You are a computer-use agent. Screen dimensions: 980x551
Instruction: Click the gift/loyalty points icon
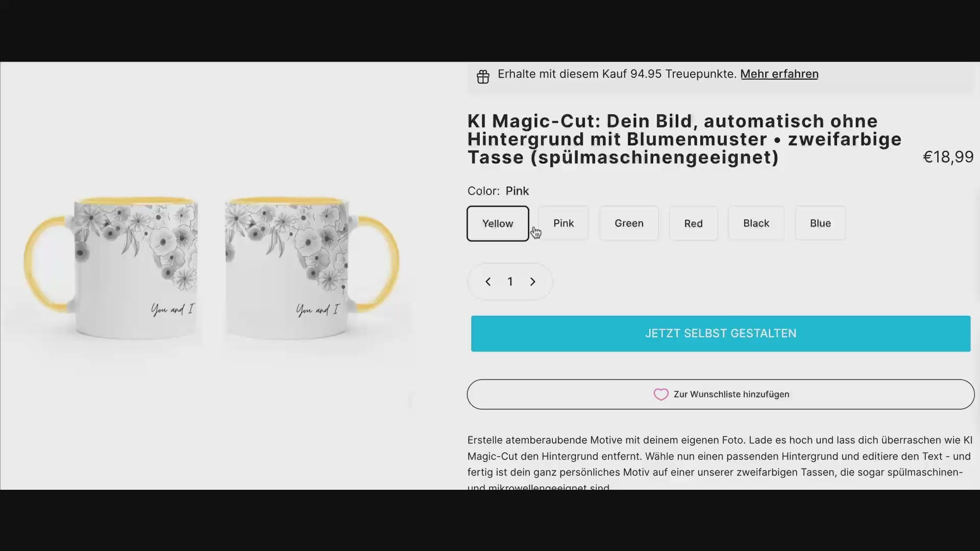pyautogui.click(x=482, y=74)
